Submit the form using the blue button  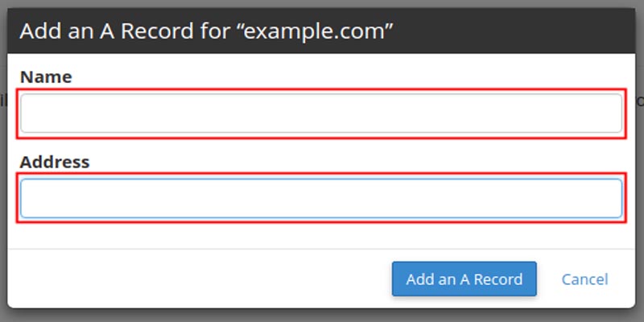464,279
